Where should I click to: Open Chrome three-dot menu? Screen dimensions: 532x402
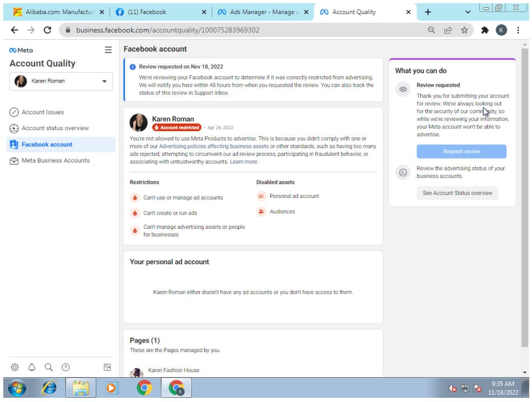518,30
